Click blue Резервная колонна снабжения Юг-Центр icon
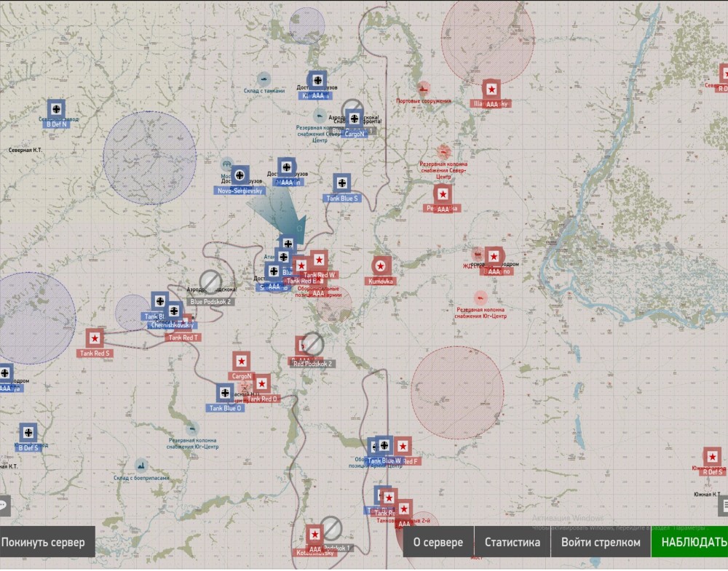 191,428
